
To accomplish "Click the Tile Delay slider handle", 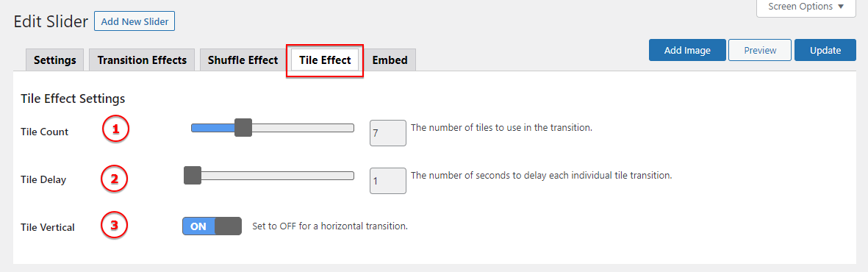I will coord(192,175).
